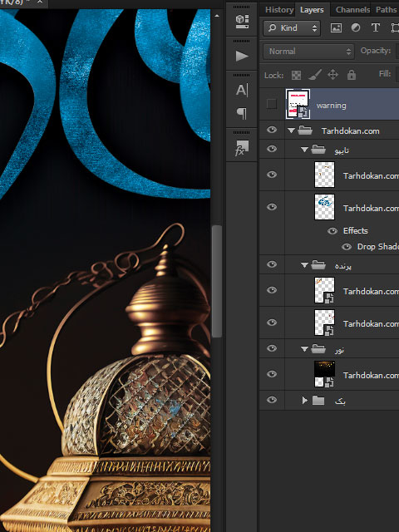This screenshot has width=399, height=532.
Task: Hide the پرنده group
Action: [x=272, y=264]
